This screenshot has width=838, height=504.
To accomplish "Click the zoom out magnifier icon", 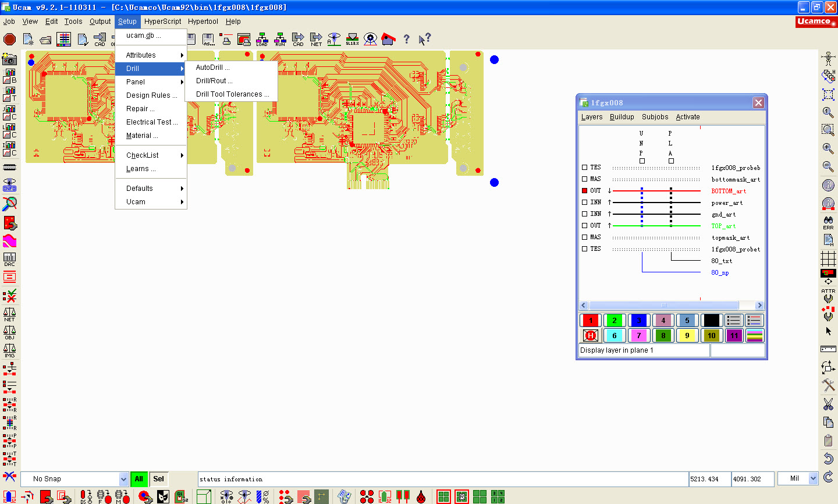I will tap(828, 166).
